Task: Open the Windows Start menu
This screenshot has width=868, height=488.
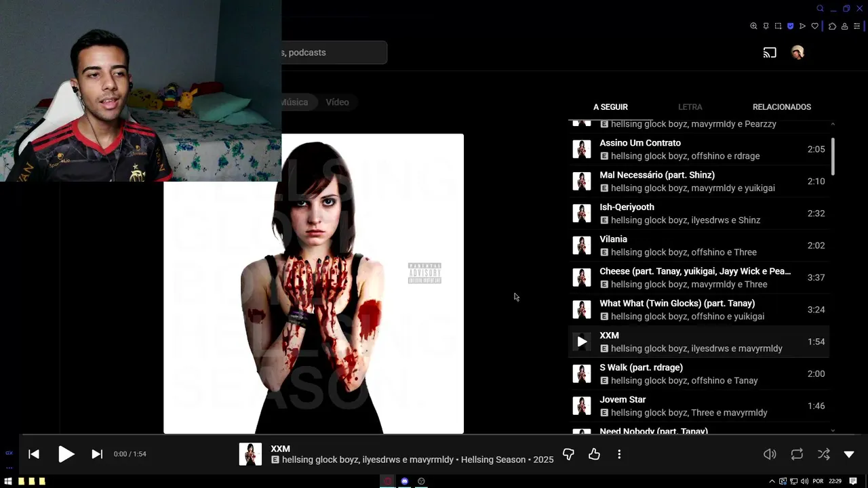Action: pyautogui.click(x=8, y=481)
